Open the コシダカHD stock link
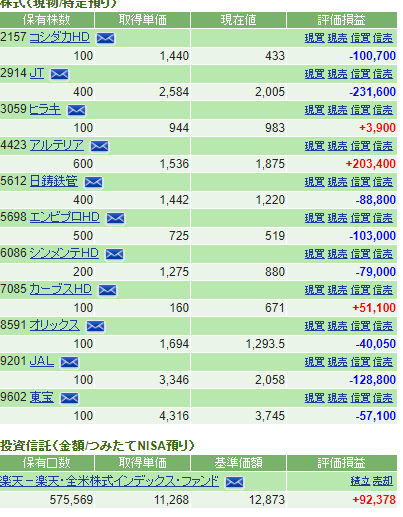Viewport: 403px width, 517px height. pos(60,37)
